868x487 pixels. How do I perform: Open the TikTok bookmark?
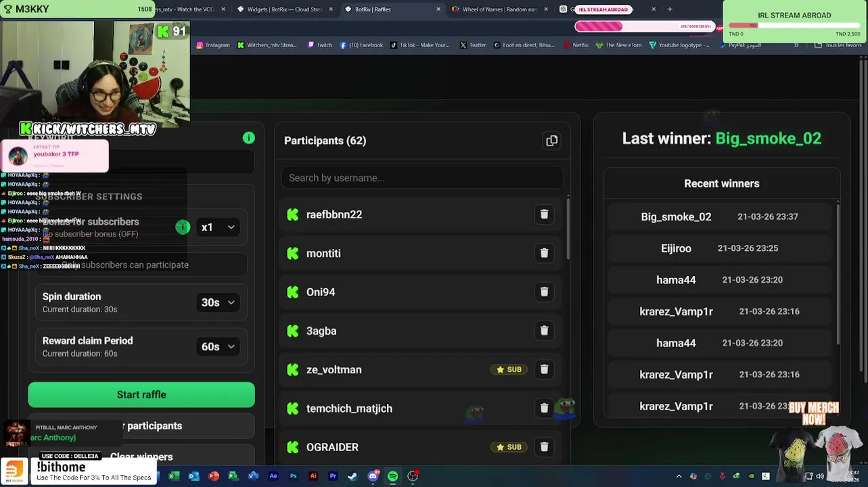(x=420, y=45)
